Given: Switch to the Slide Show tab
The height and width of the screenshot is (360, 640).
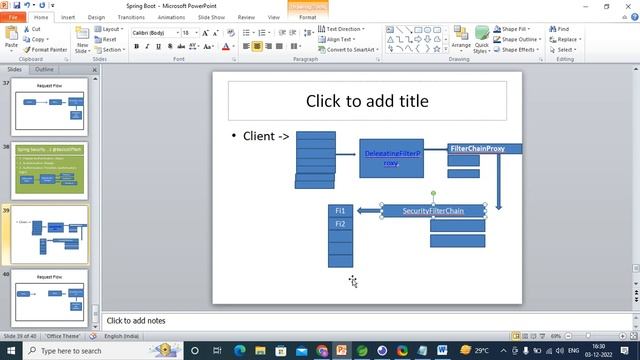Looking at the screenshot, I should [211, 17].
